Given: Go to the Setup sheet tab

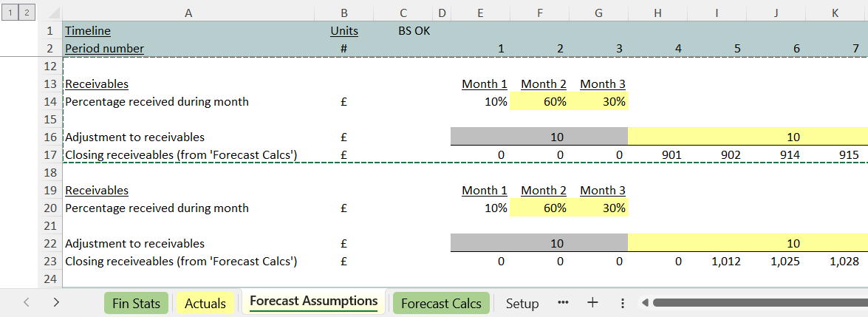Looking at the screenshot, I should 522,303.
